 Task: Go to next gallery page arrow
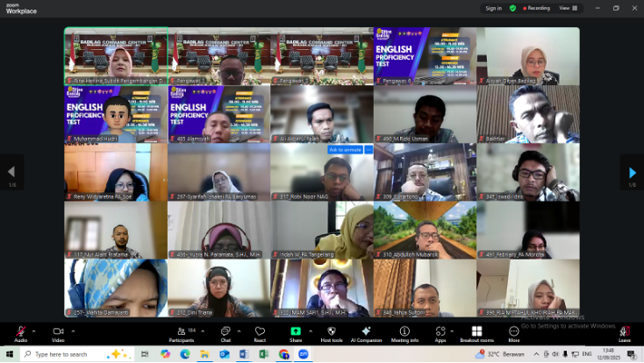point(632,172)
